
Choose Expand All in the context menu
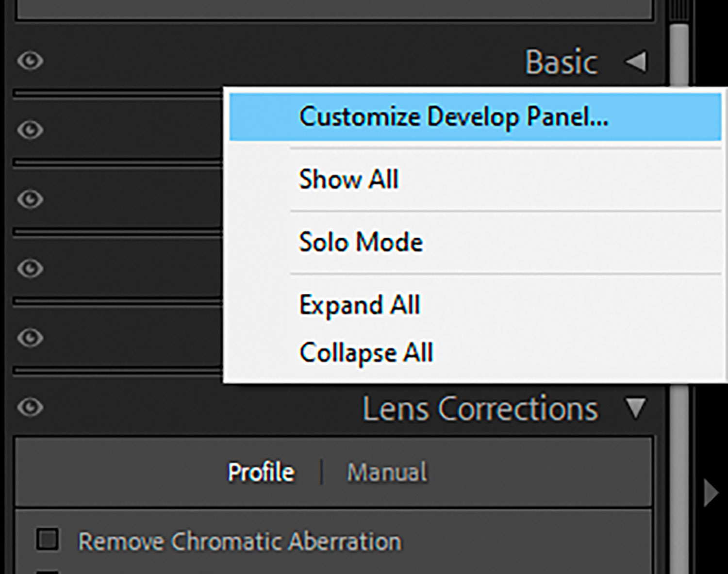click(x=359, y=305)
